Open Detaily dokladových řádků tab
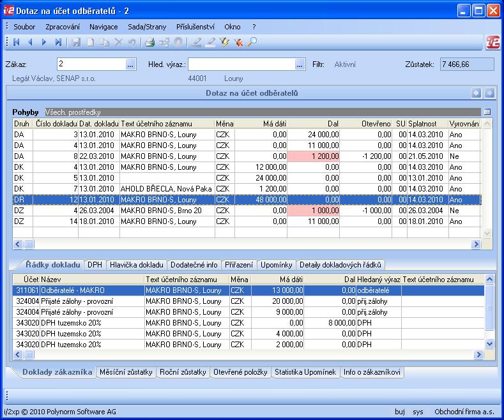The height and width of the screenshot is (420, 504). [340, 265]
